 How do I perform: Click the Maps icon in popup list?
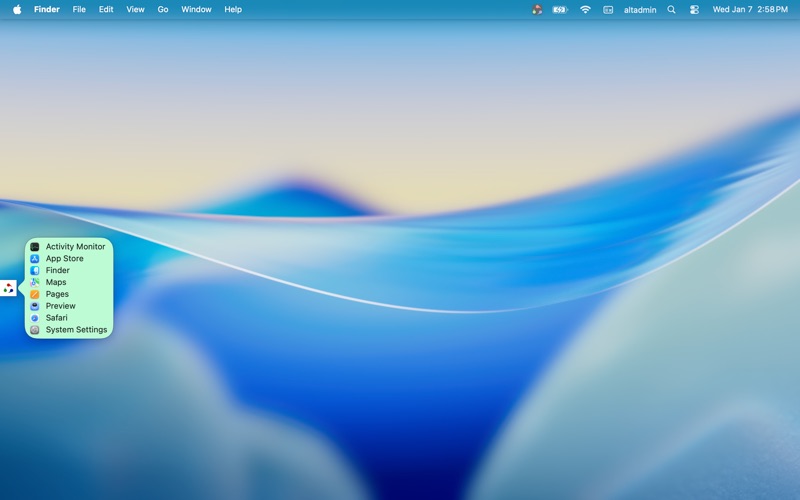click(x=35, y=282)
